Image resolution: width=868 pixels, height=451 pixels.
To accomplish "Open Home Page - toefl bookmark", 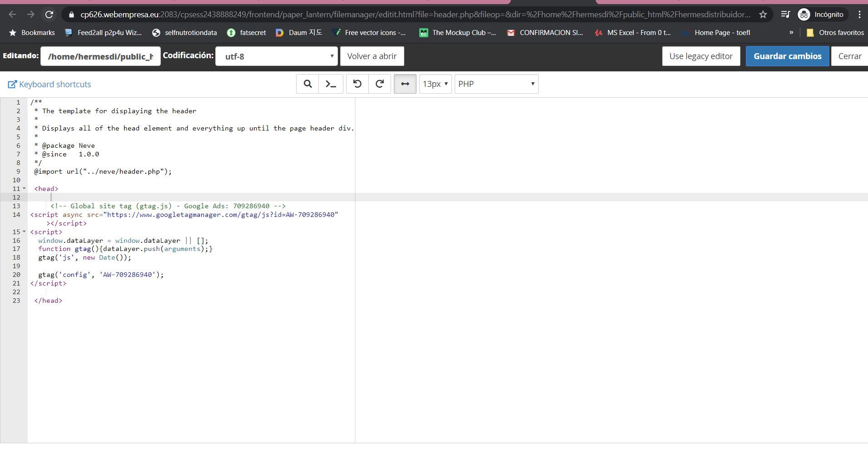I will tap(716, 33).
